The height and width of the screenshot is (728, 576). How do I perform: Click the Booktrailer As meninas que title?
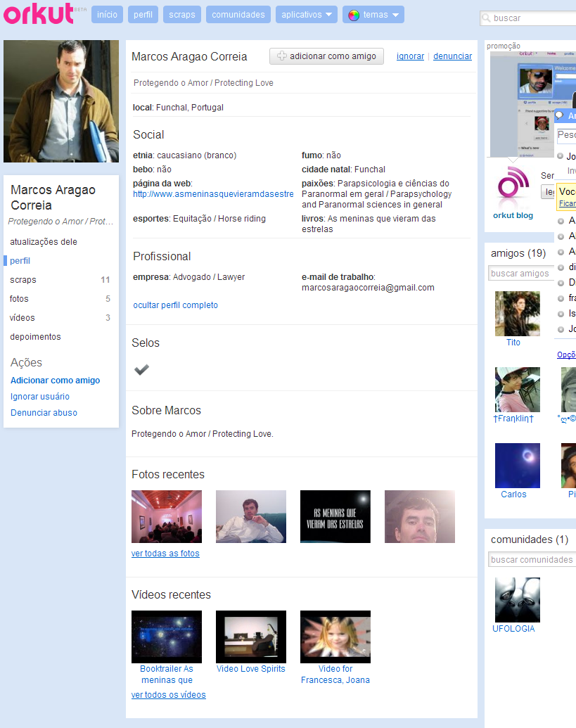pyautogui.click(x=167, y=674)
